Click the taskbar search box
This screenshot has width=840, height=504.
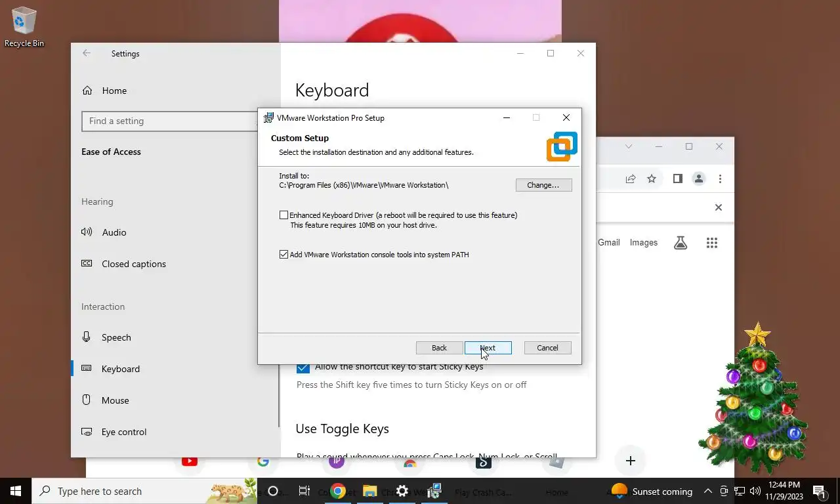pyautogui.click(x=144, y=491)
